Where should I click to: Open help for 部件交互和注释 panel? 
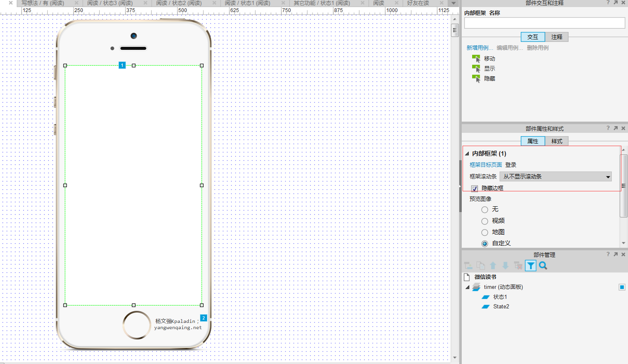click(x=608, y=2)
